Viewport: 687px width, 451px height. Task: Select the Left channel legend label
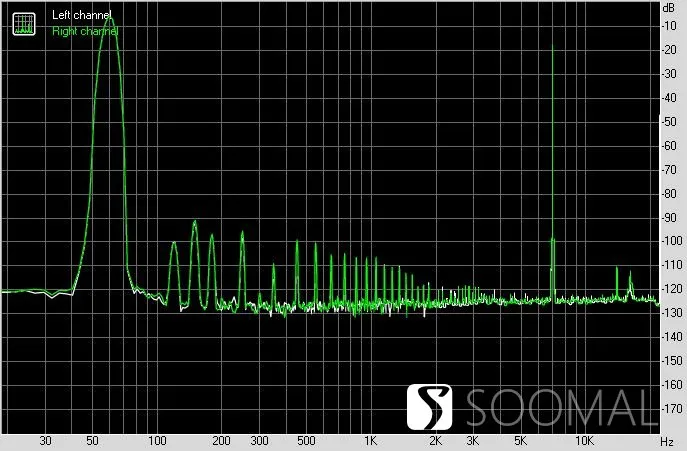(81, 15)
